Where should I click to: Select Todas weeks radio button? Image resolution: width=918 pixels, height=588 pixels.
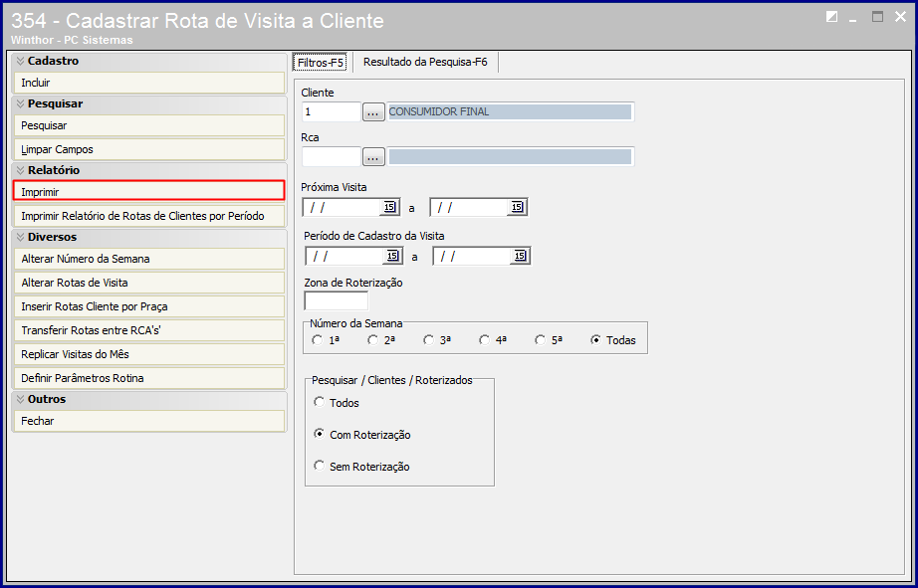(596, 340)
